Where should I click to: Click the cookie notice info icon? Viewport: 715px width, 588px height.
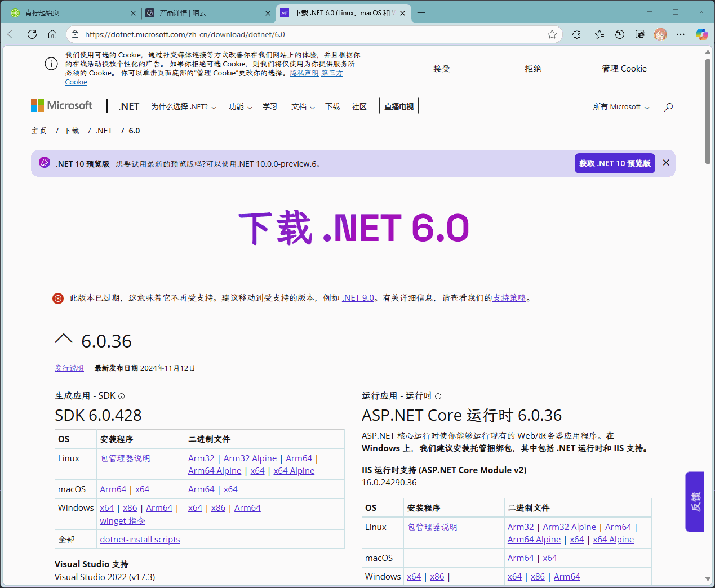pos(51,64)
